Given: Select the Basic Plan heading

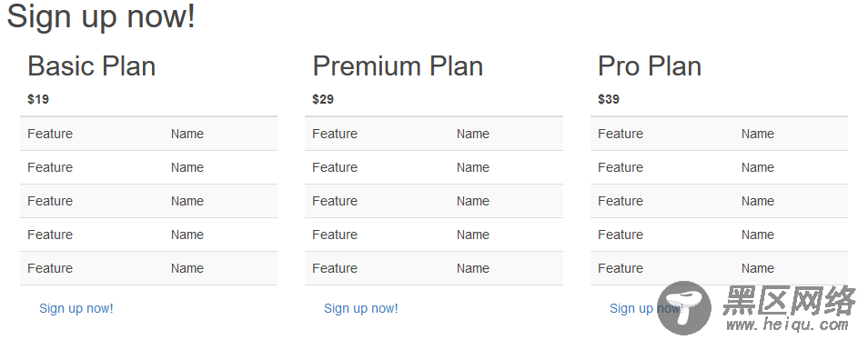Looking at the screenshot, I should tap(91, 66).
